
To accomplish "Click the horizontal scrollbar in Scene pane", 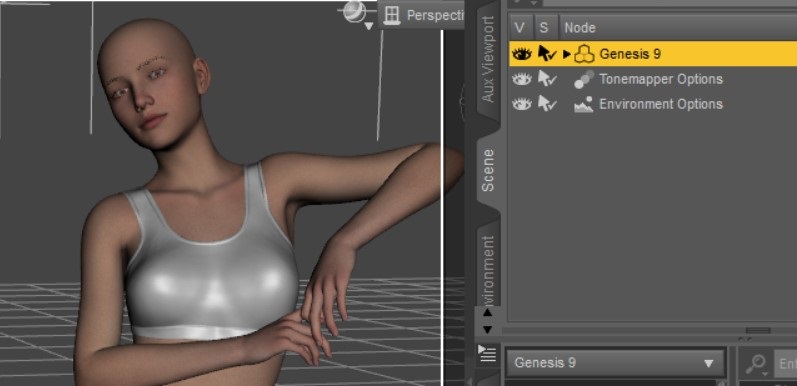I will [x=758, y=331].
